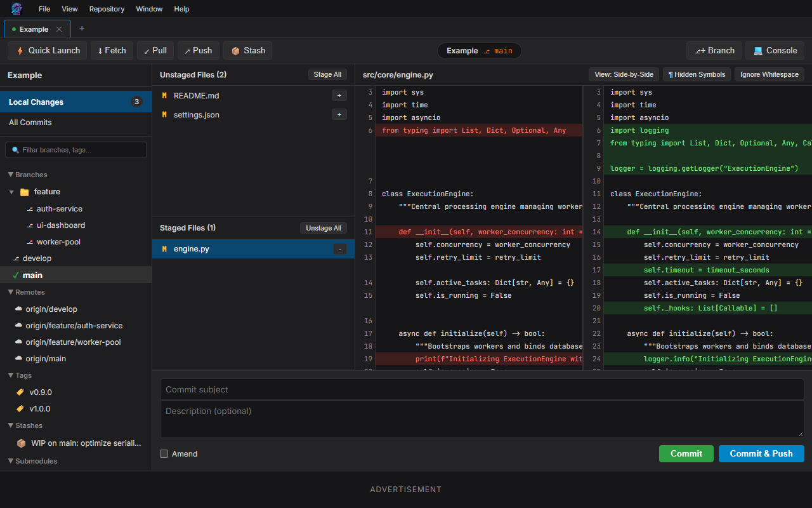Viewport: 812px width, 508px height.
Task: Pull latest changes
Action: [x=155, y=51]
